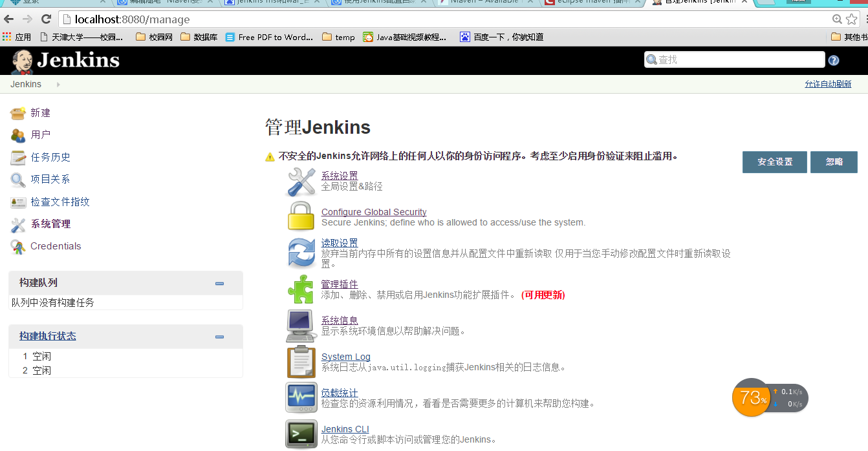Screen dimensions: 868x451
Task: Enable auto refresh via 允许自动刷新 link
Action: 828,85
